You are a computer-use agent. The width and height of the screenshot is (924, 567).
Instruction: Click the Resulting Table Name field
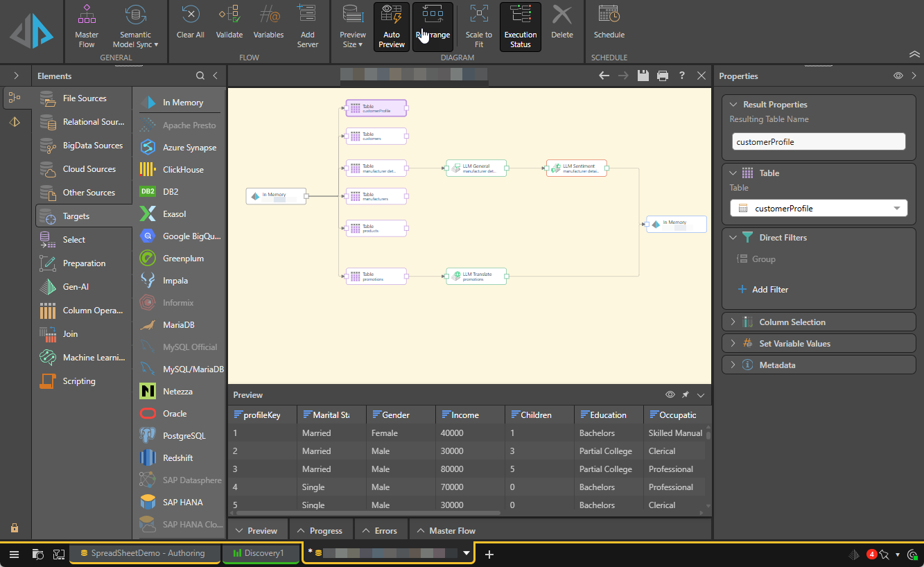click(818, 141)
